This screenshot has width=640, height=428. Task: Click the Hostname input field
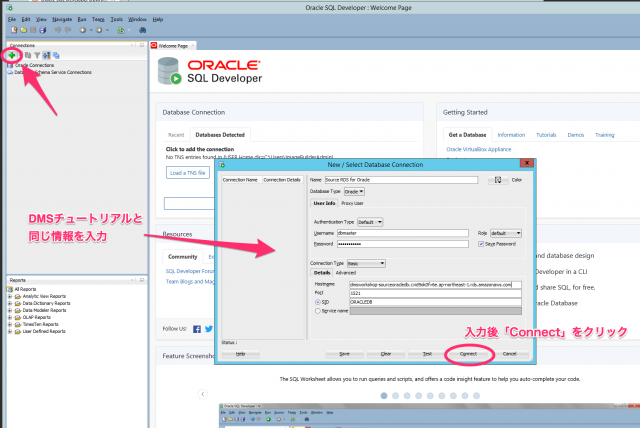(x=436, y=285)
